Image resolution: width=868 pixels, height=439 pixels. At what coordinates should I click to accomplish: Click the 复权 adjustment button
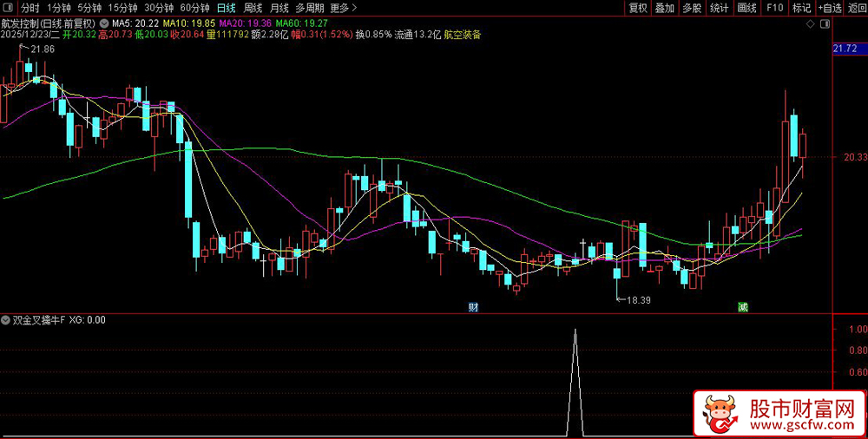[x=638, y=8]
